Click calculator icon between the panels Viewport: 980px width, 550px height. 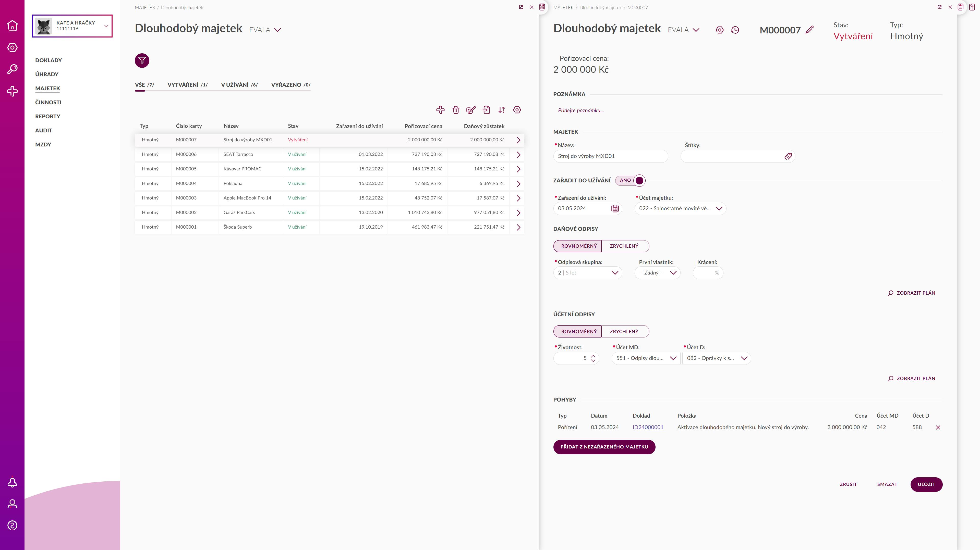point(542,7)
